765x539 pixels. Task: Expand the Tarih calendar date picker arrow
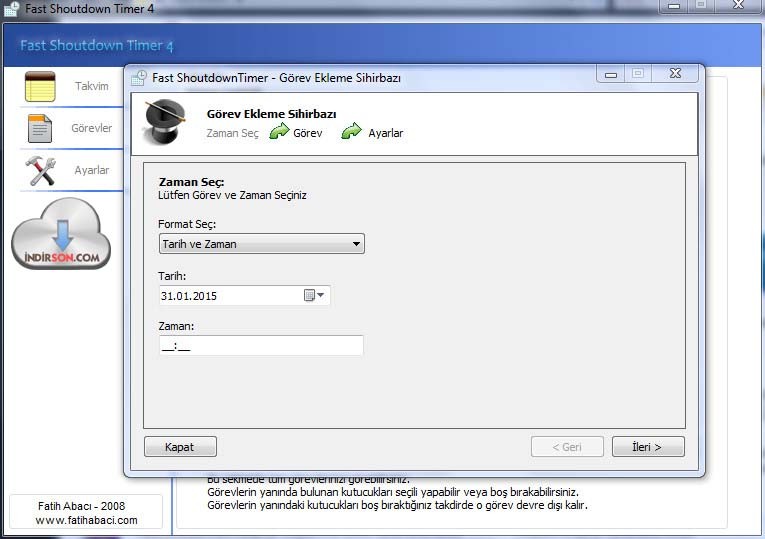pyautogui.click(x=321, y=295)
